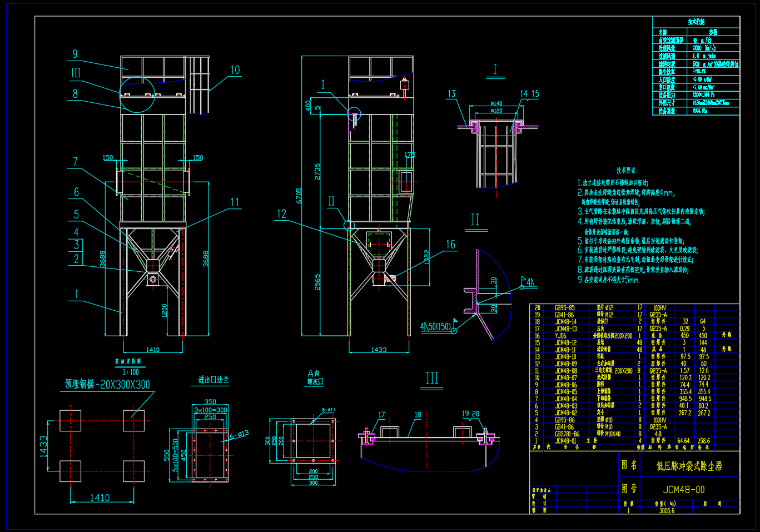Select the 1:100 scale text

131,372
